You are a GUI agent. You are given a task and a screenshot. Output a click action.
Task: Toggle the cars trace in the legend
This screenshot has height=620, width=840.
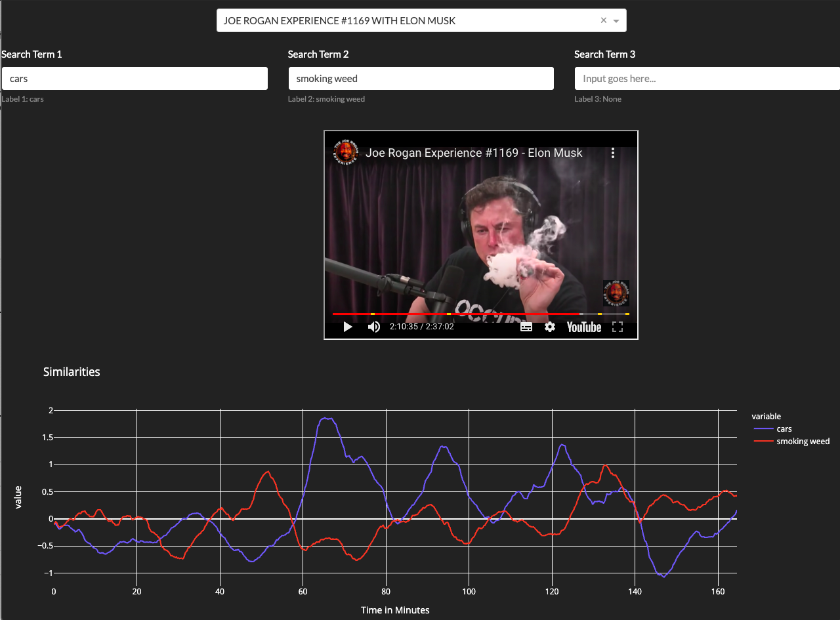pos(773,429)
